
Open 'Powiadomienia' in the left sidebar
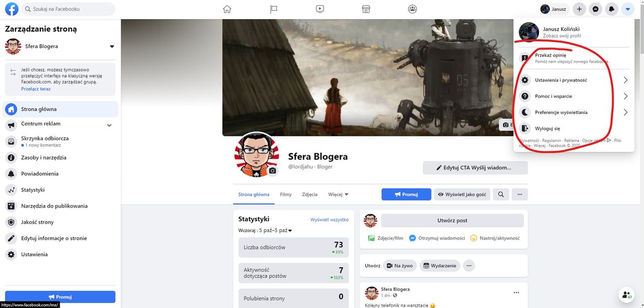60,174
